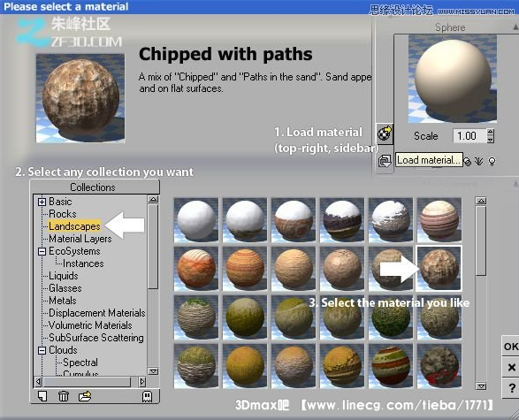Click the collections tree vertical scrollbar thumb

click(x=153, y=247)
